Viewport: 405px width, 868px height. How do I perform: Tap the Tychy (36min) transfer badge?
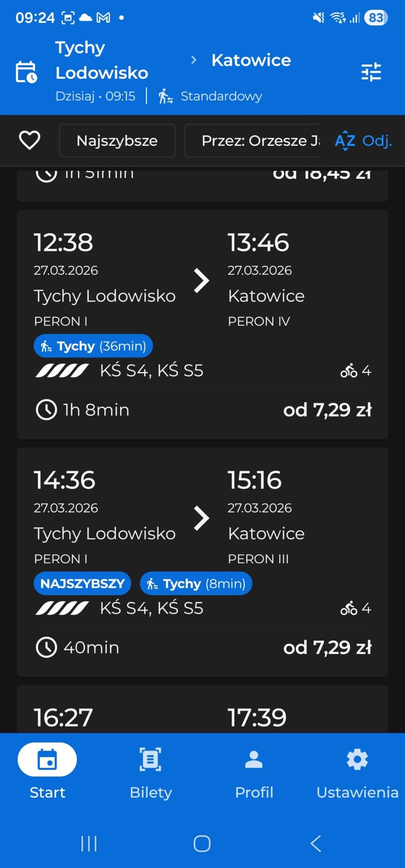[93, 346]
